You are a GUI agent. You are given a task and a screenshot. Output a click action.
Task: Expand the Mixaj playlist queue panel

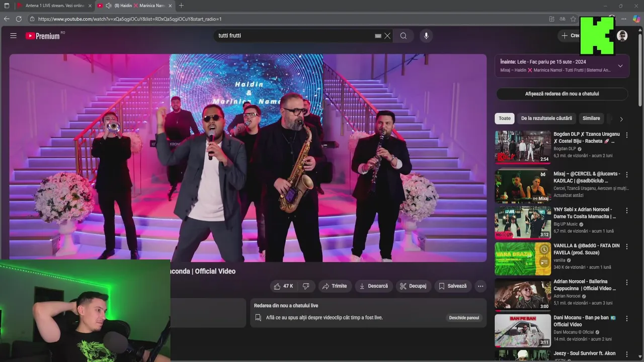coord(620,66)
